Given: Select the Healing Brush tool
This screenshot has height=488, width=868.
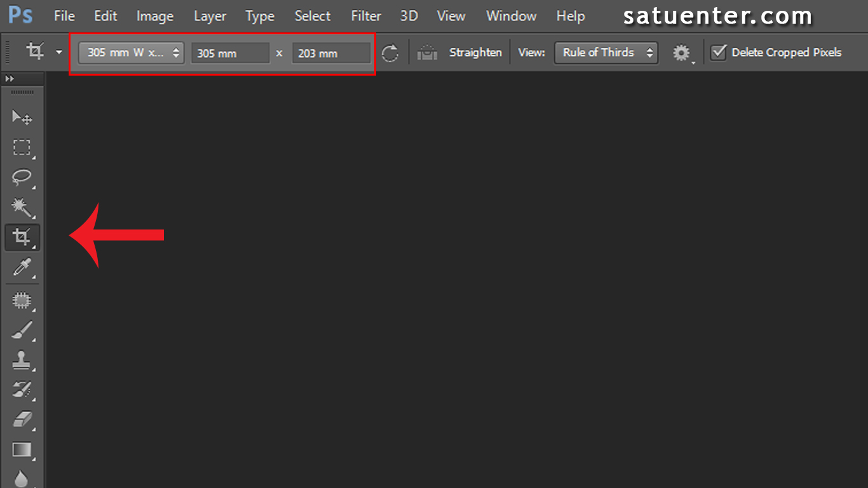Looking at the screenshot, I should (x=22, y=300).
